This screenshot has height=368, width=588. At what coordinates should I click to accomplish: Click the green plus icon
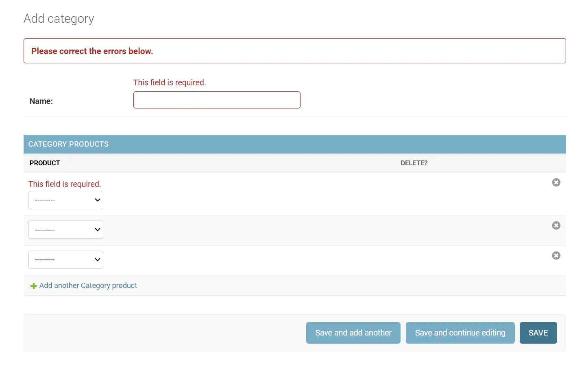[34, 286]
